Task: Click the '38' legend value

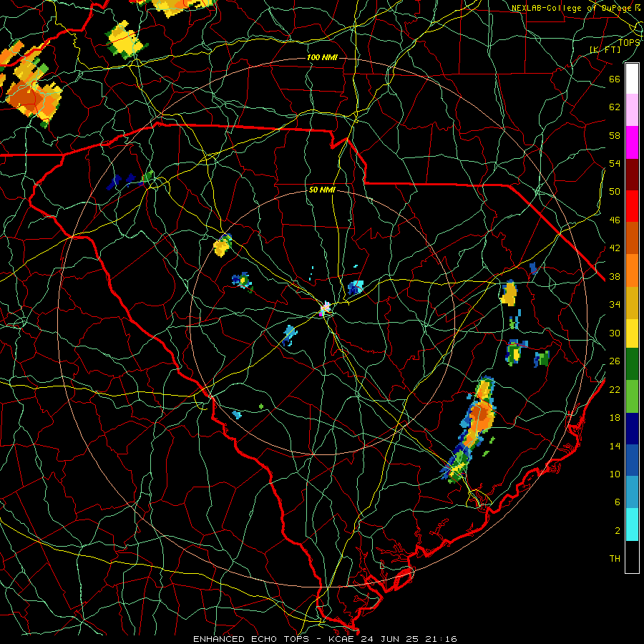Action: tap(615, 276)
